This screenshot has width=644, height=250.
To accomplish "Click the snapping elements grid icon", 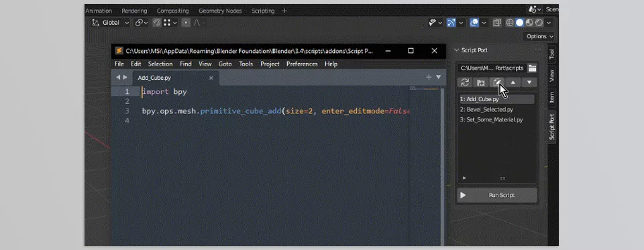I will (167, 23).
